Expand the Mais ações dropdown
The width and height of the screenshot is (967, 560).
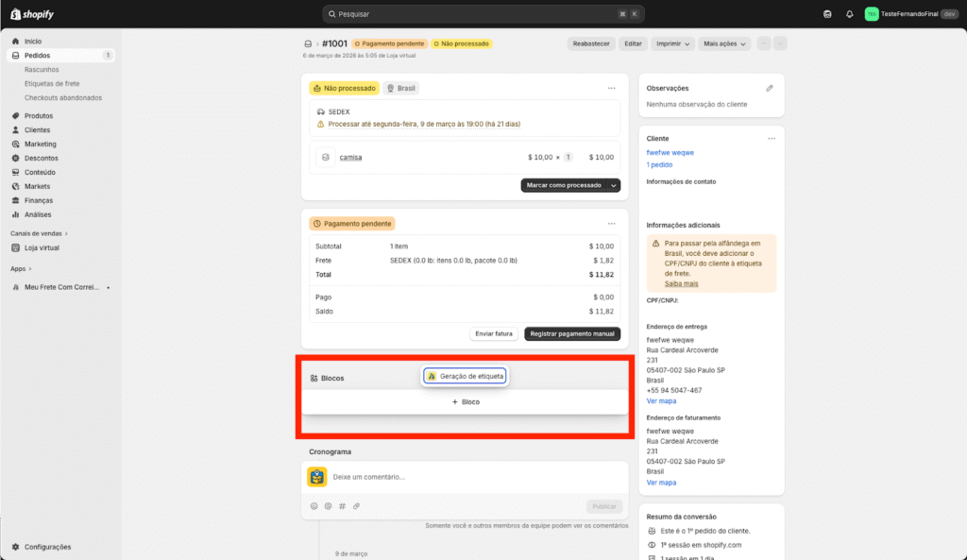pyautogui.click(x=725, y=43)
